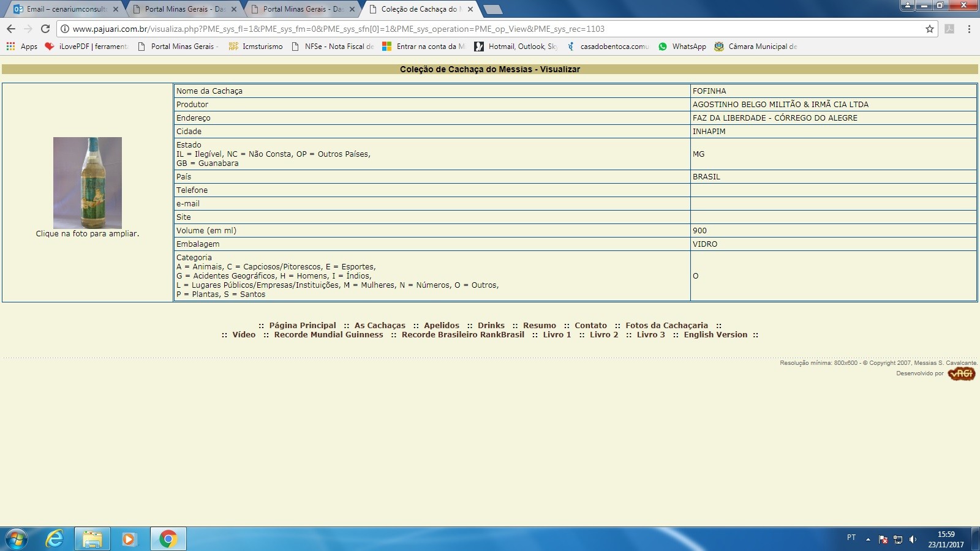Select the Coleção de Cachaça tab
980x551 pixels.
click(420, 9)
